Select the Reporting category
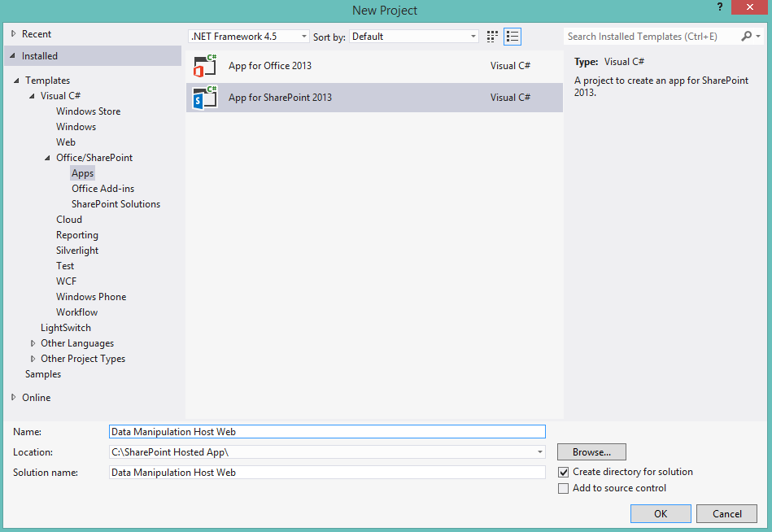 click(76, 235)
